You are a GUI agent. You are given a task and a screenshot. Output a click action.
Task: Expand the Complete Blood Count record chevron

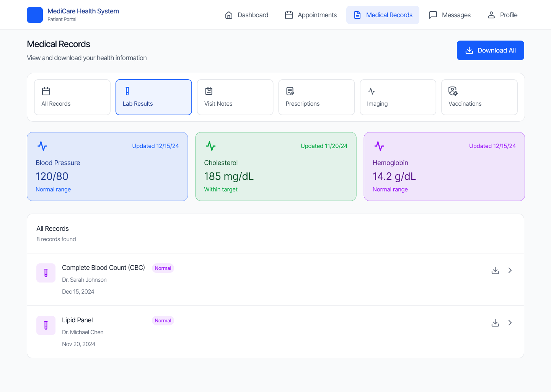pyautogui.click(x=510, y=270)
